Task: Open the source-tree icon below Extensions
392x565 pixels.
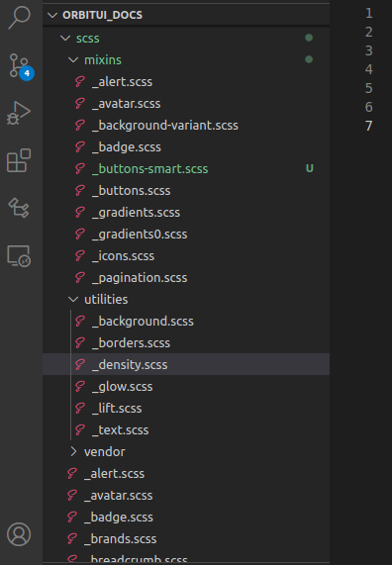Action: point(19,208)
